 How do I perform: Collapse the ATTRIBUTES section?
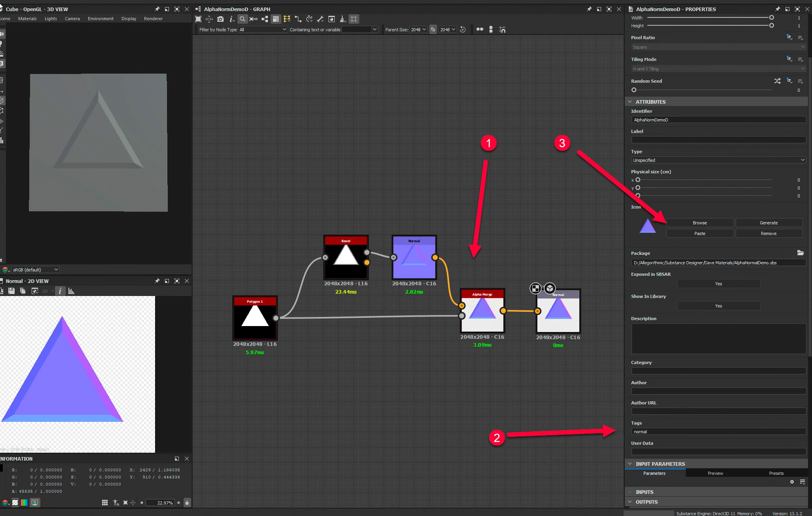point(630,102)
